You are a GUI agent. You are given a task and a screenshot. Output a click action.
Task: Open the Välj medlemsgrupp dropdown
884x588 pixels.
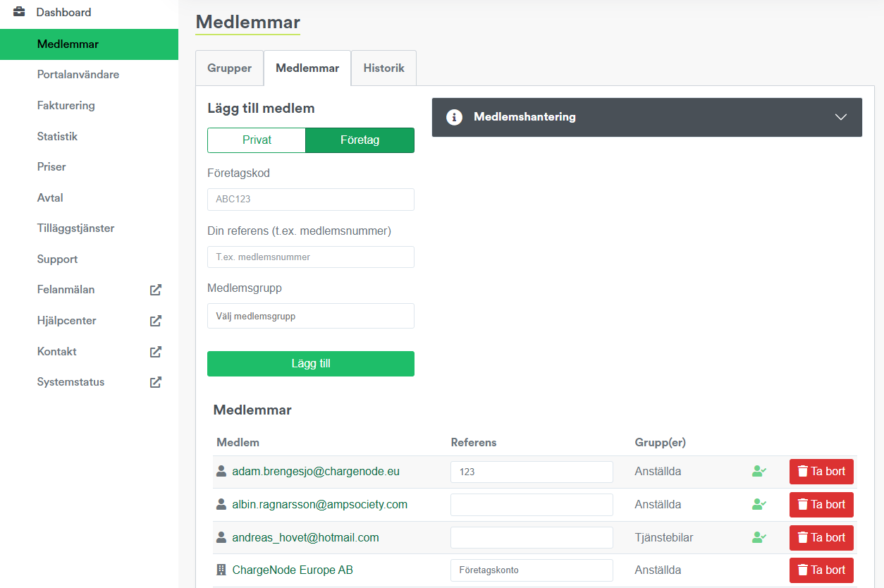[x=311, y=317]
